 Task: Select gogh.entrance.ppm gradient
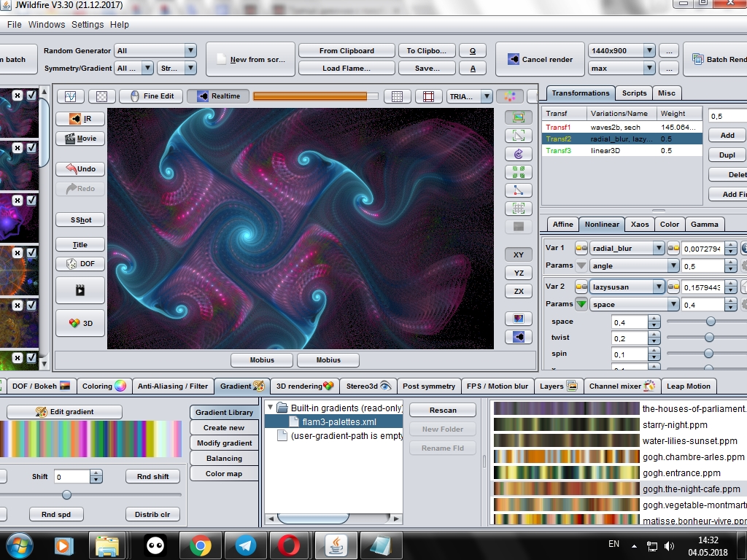(x=617, y=472)
